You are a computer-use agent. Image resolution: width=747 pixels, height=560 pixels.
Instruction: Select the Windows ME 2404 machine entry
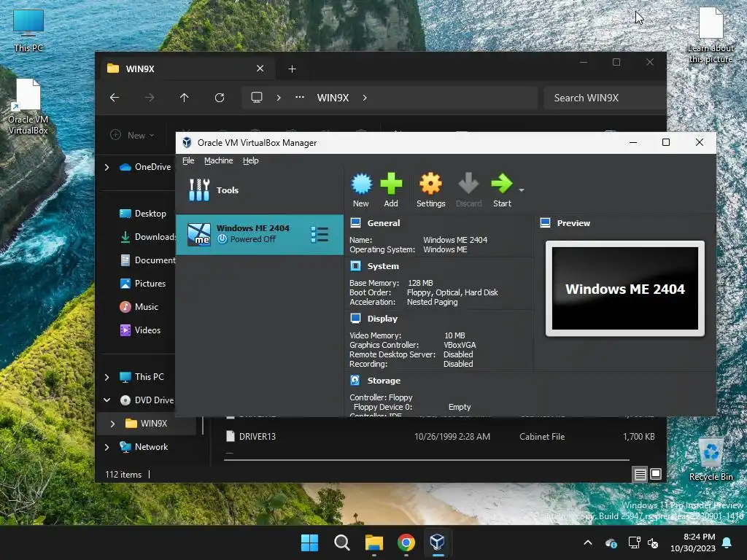click(260, 234)
